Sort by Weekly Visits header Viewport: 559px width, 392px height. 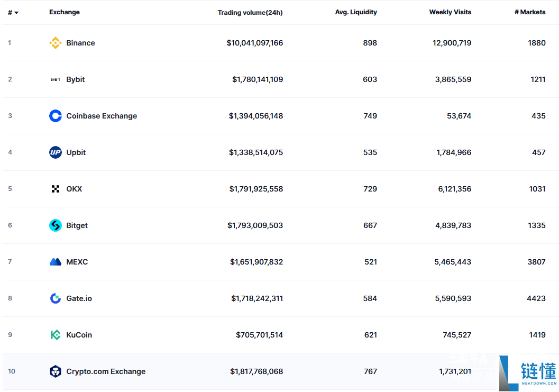[x=450, y=12]
